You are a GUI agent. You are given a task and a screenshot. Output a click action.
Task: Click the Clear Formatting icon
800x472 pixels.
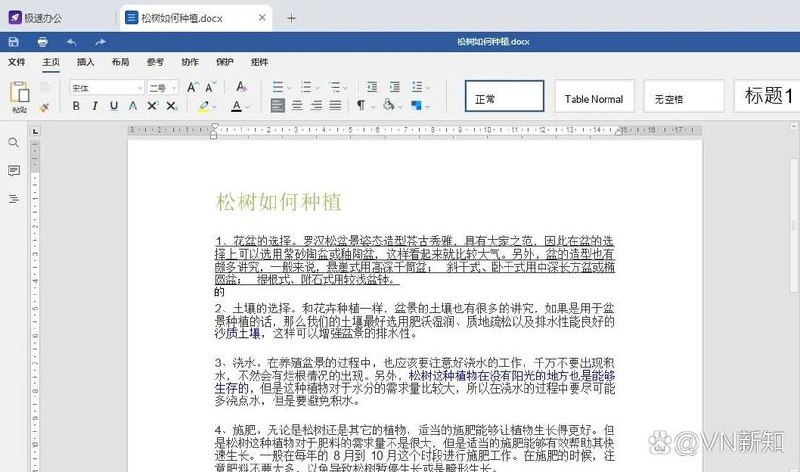coord(241,87)
